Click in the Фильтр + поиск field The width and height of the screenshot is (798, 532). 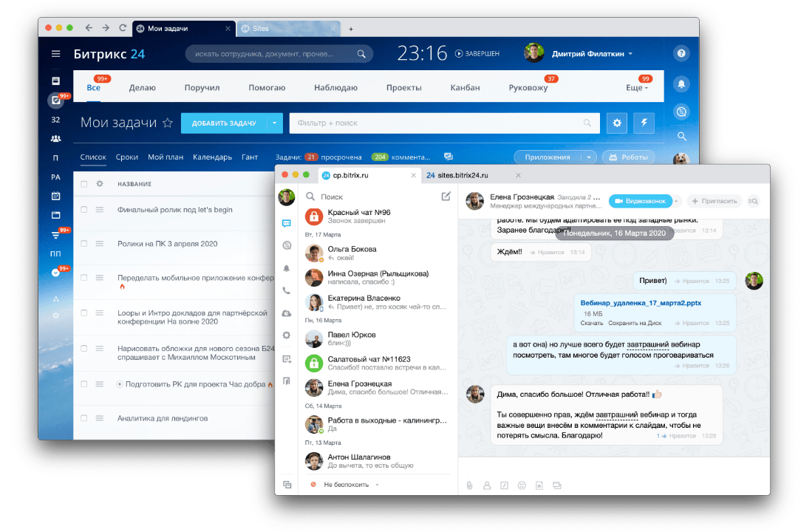click(x=444, y=123)
